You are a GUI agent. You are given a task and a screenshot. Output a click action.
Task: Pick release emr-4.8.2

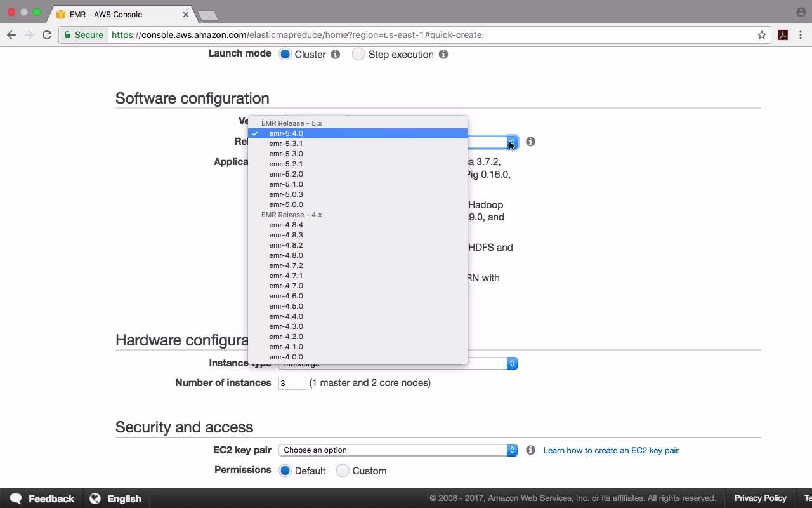point(358,245)
